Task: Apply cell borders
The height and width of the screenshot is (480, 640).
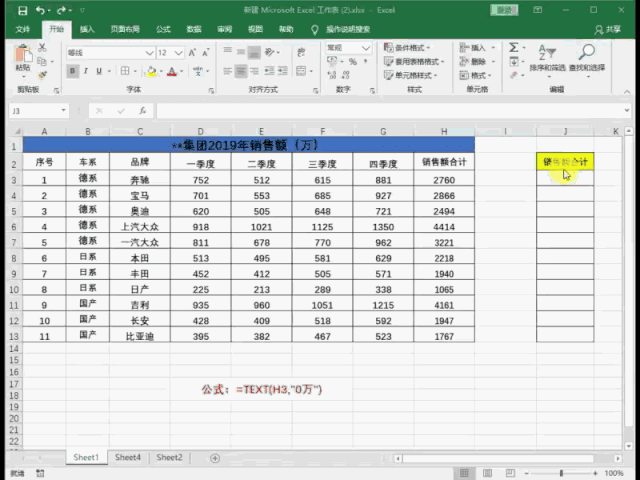Action: click(x=125, y=71)
